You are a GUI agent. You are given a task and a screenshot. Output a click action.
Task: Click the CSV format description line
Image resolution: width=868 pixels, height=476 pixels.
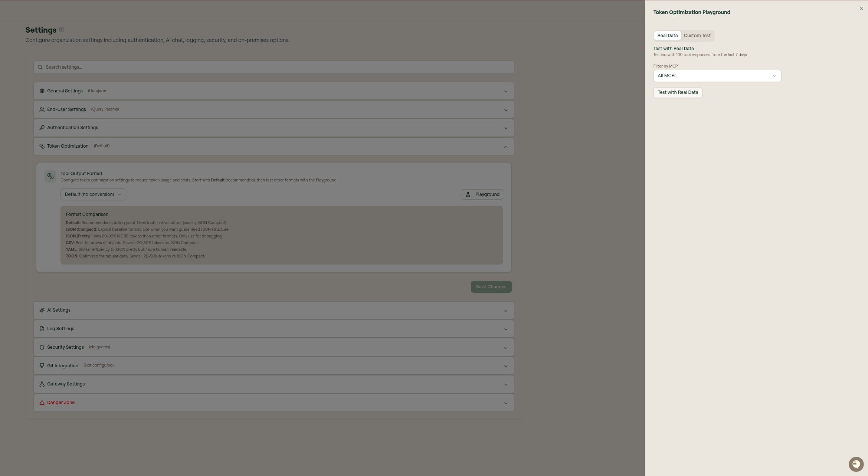[x=132, y=243]
